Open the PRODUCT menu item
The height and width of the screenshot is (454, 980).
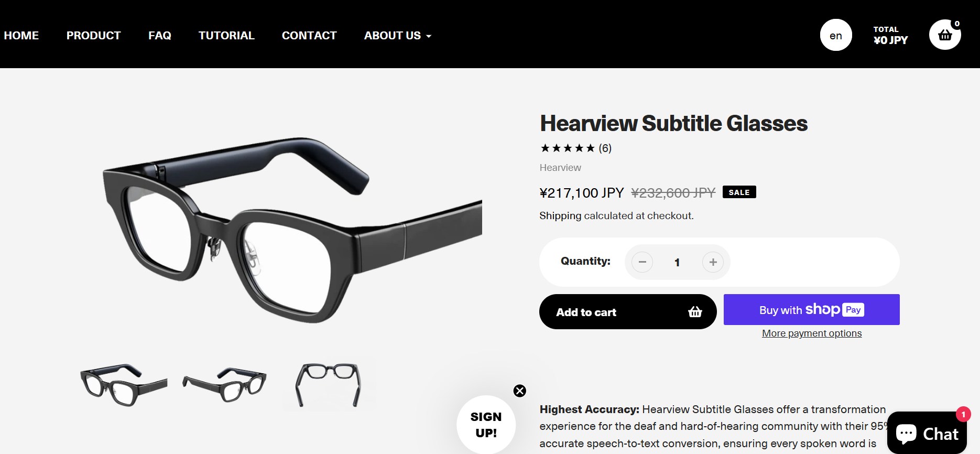point(93,36)
